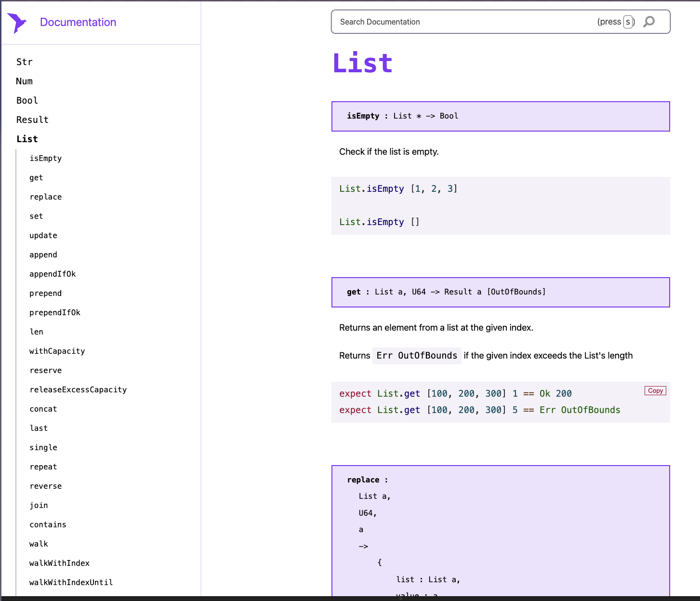Jump to repeat in sidebar
Image resolution: width=700 pixels, height=601 pixels.
(43, 467)
